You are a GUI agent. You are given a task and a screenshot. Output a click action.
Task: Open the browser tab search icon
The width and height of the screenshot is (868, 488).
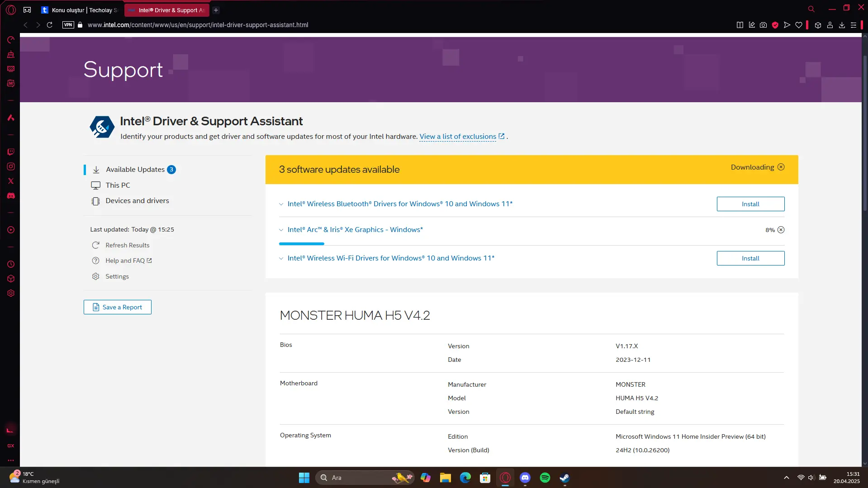tap(811, 9)
